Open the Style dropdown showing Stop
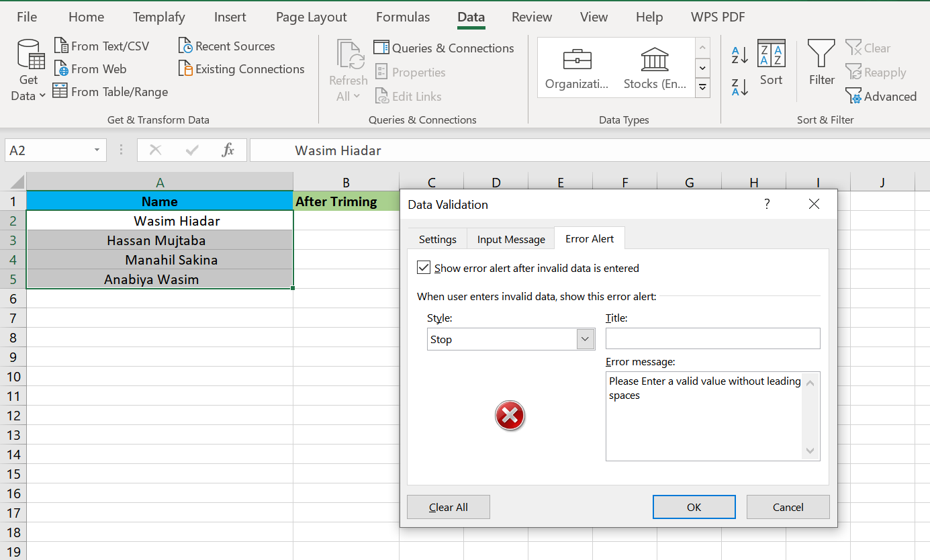The image size is (930, 560). (x=584, y=338)
